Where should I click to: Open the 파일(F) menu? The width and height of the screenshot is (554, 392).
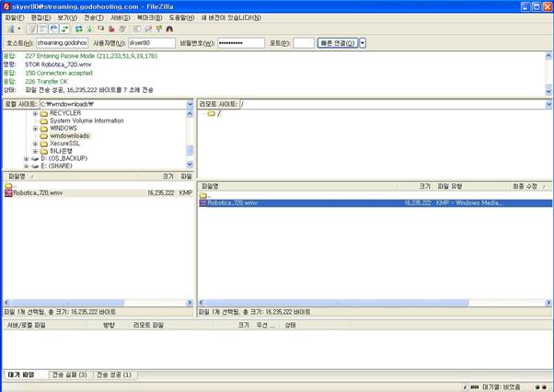tap(15, 17)
